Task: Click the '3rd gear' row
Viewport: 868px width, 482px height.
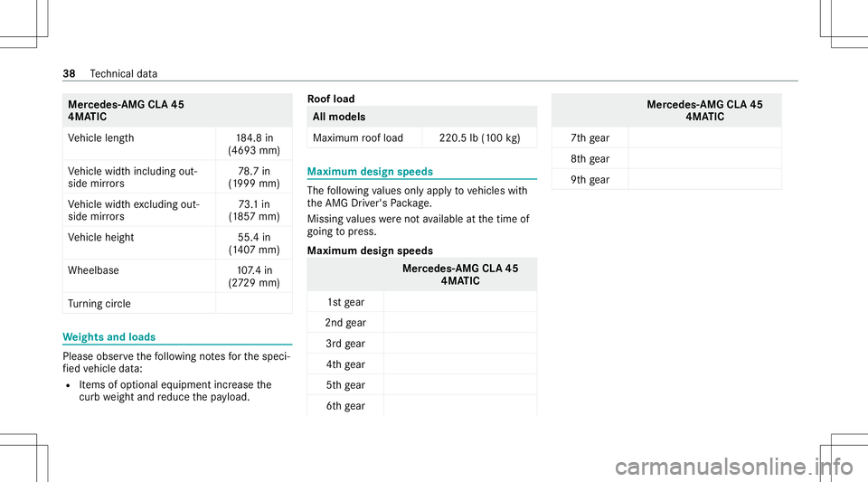Action: (x=422, y=344)
